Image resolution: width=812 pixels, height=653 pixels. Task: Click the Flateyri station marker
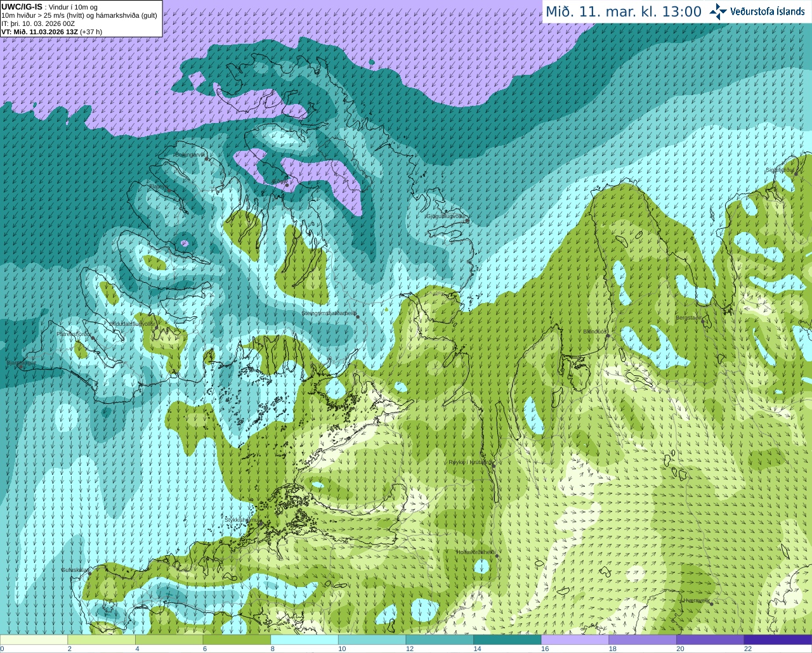click(168, 190)
